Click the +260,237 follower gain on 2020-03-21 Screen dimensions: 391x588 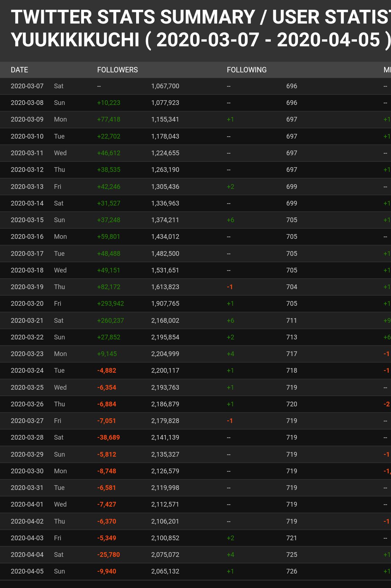click(x=110, y=321)
